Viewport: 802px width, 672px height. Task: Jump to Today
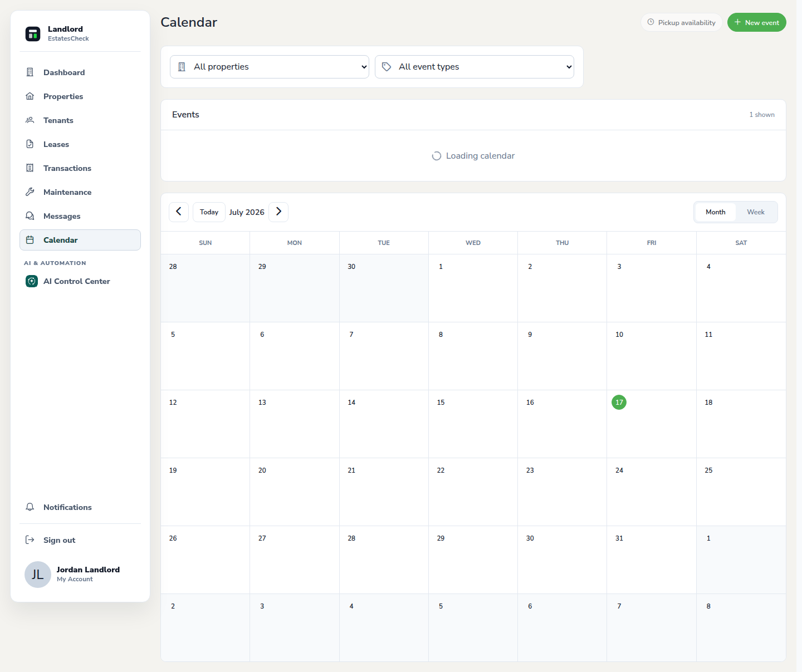coord(209,212)
